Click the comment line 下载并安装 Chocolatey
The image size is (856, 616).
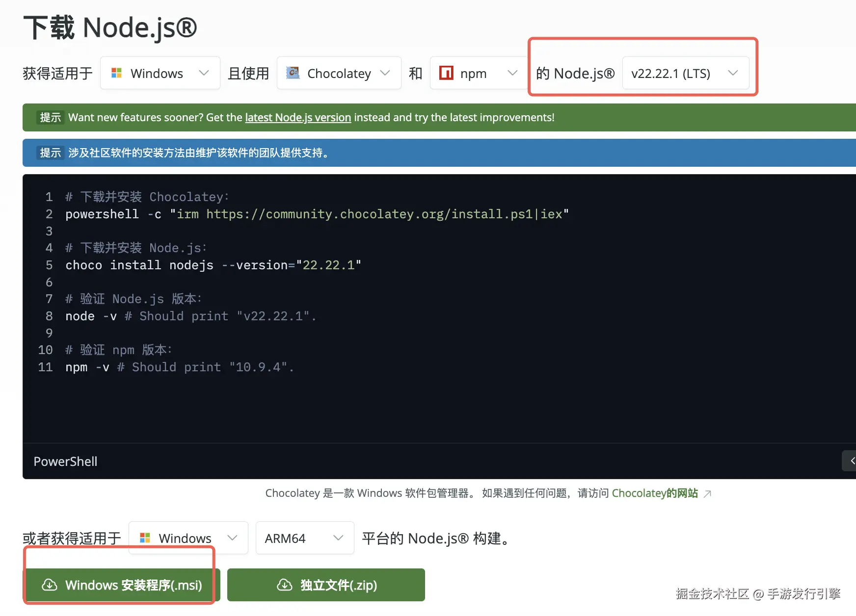click(147, 197)
